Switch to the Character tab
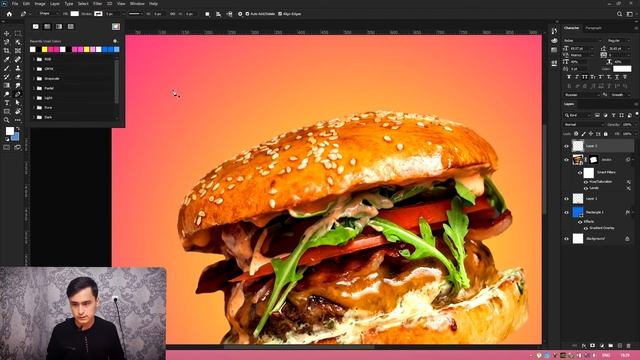Screen dimensions: 640x360 tap(571, 28)
